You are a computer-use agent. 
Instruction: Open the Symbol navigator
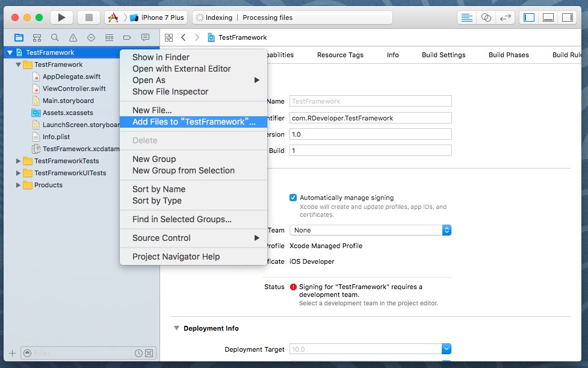point(37,37)
